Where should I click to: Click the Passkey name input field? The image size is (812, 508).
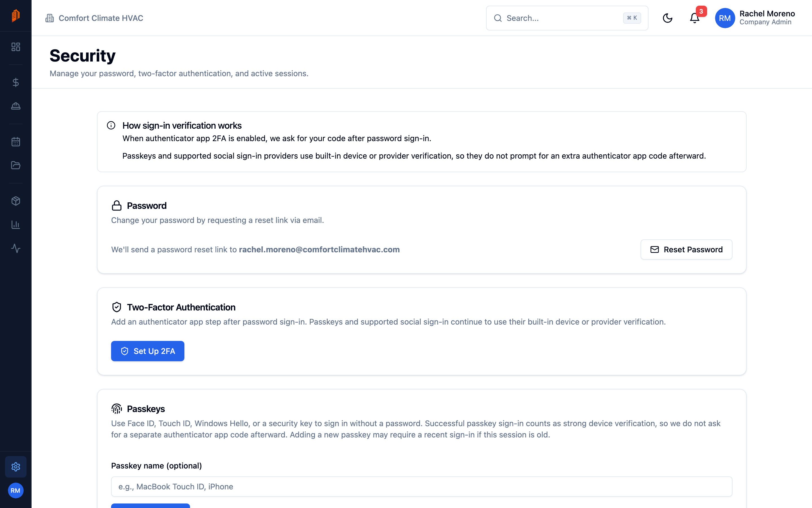click(422, 487)
